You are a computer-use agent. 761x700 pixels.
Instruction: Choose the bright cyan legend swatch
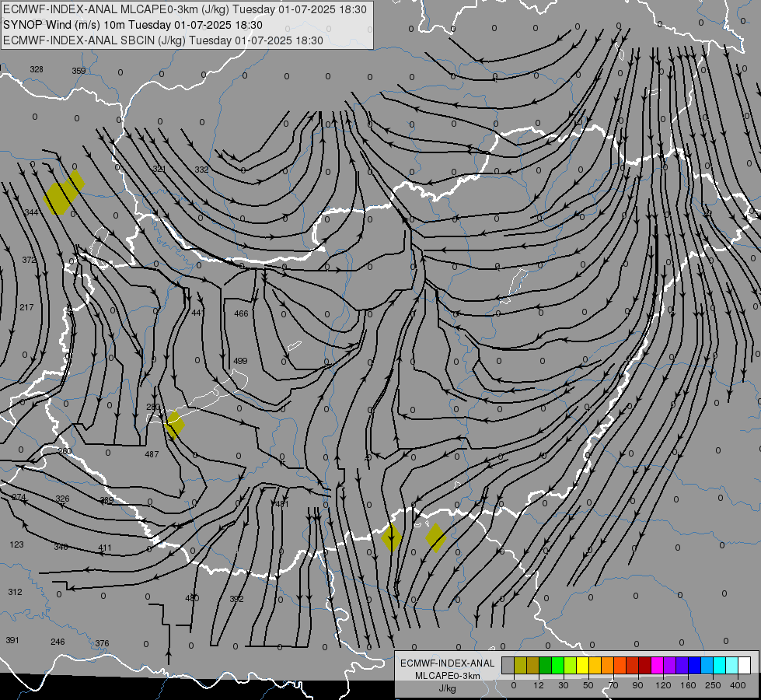(719, 665)
